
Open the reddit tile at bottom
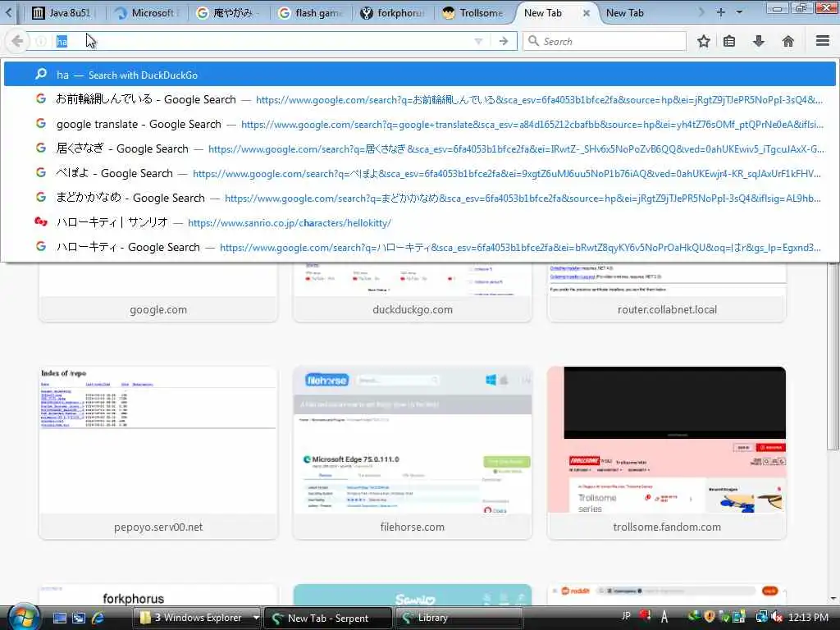tap(667, 596)
